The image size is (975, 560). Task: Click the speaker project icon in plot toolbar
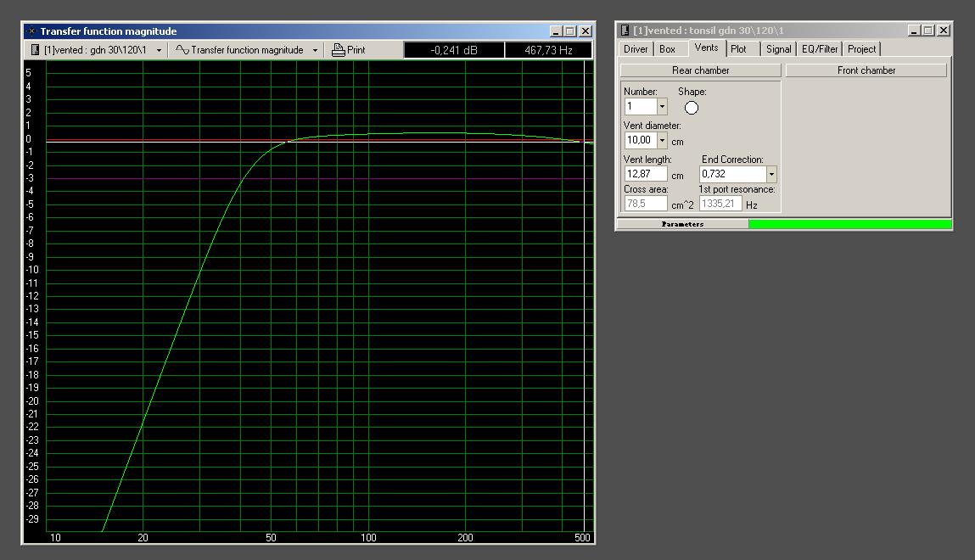(x=35, y=50)
